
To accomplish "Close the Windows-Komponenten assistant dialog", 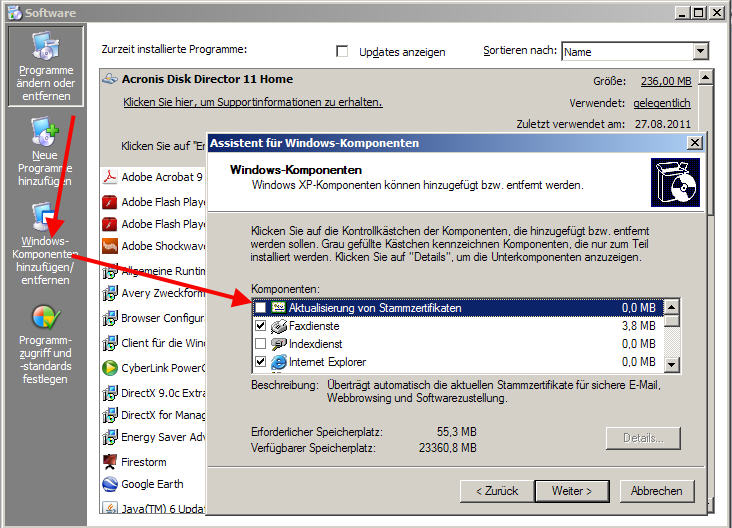I will click(695, 142).
